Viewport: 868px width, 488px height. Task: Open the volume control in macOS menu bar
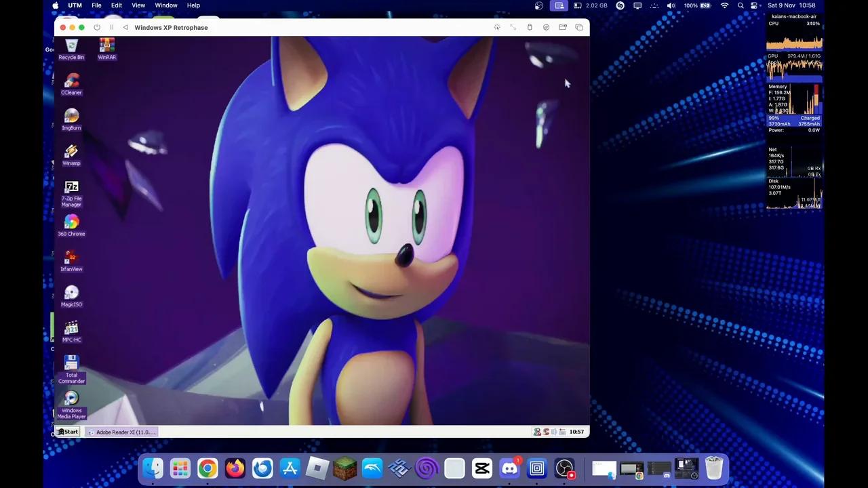(x=671, y=5)
